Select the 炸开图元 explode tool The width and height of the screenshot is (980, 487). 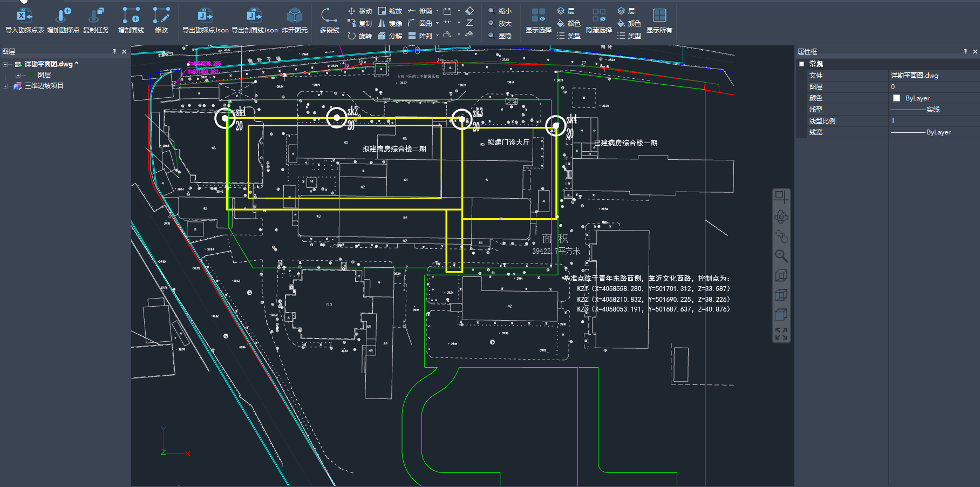click(294, 20)
